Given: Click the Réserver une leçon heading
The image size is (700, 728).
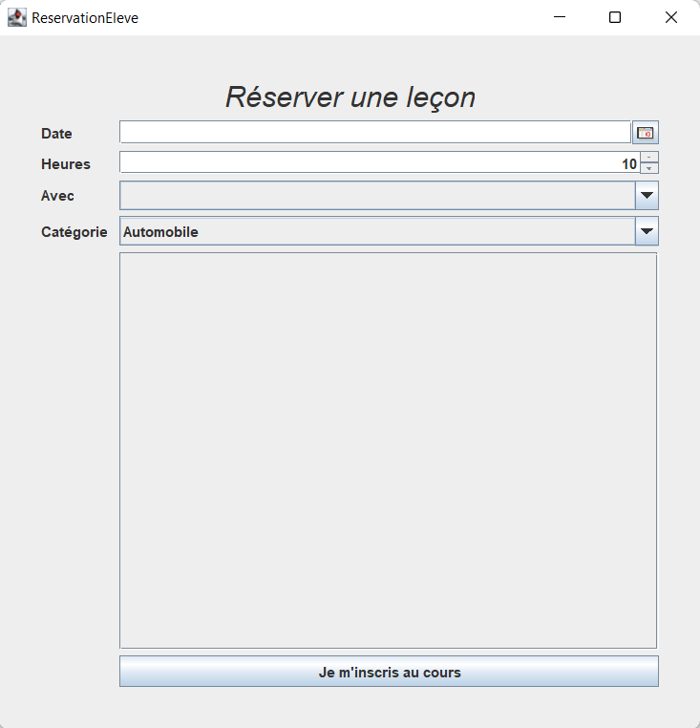Looking at the screenshot, I should [350, 96].
